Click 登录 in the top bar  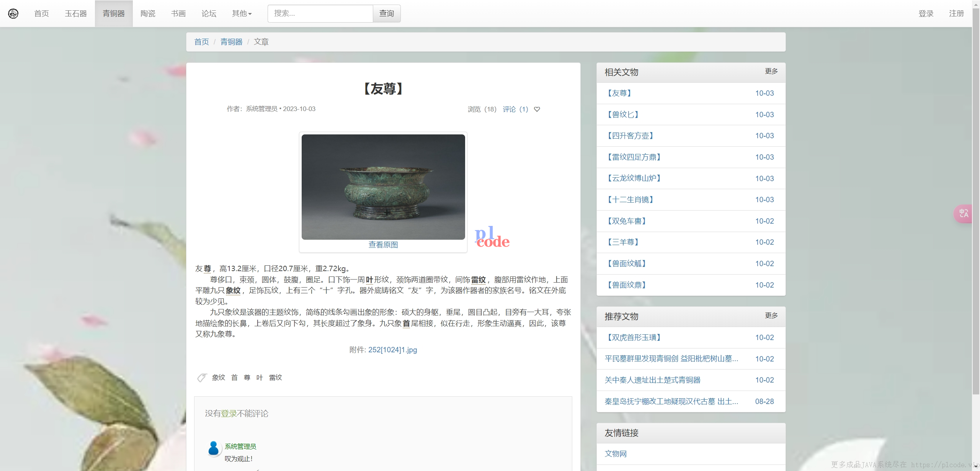click(926, 13)
